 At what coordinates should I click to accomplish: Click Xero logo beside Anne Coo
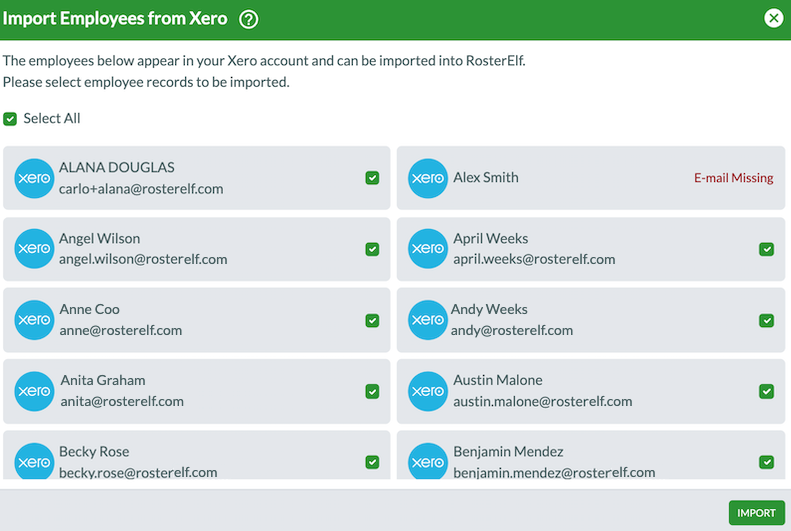(x=34, y=320)
